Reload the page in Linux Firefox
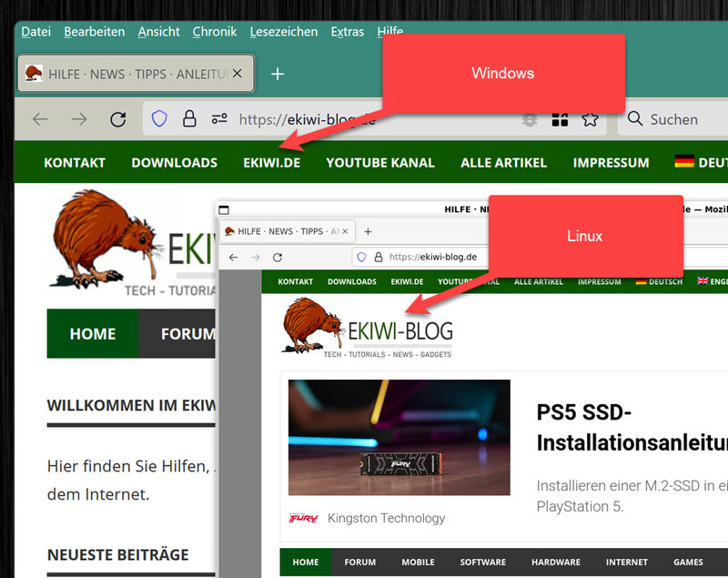728x578 pixels. tap(278, 258)
